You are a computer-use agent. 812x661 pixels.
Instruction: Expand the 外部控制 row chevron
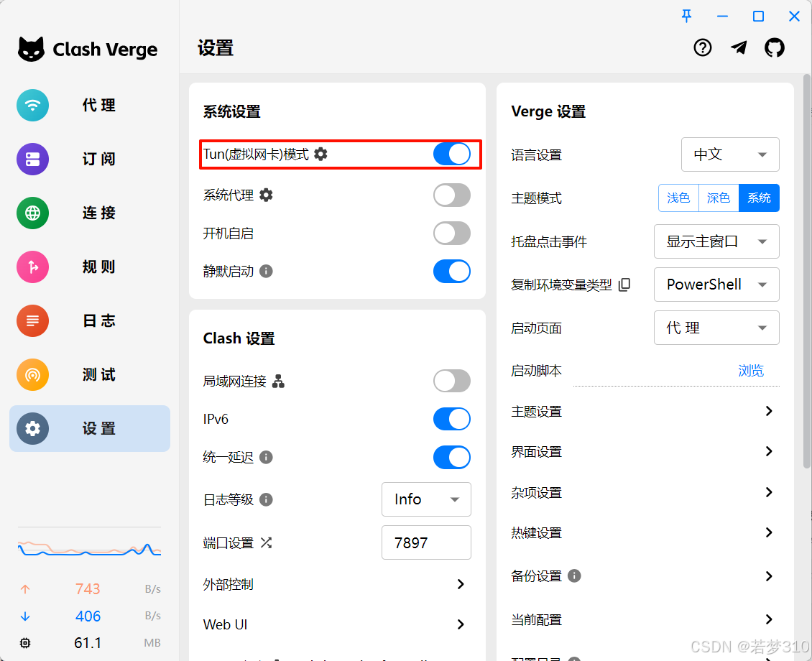[x=461, y=584]
